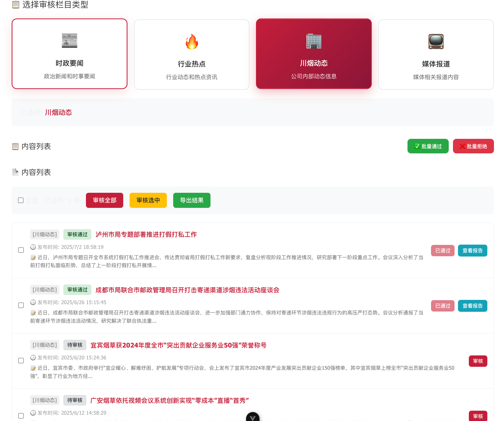Click the 政治新闻和时事要闻 description text
Viewport: 504px width, 421px height.
click(70, 76)
